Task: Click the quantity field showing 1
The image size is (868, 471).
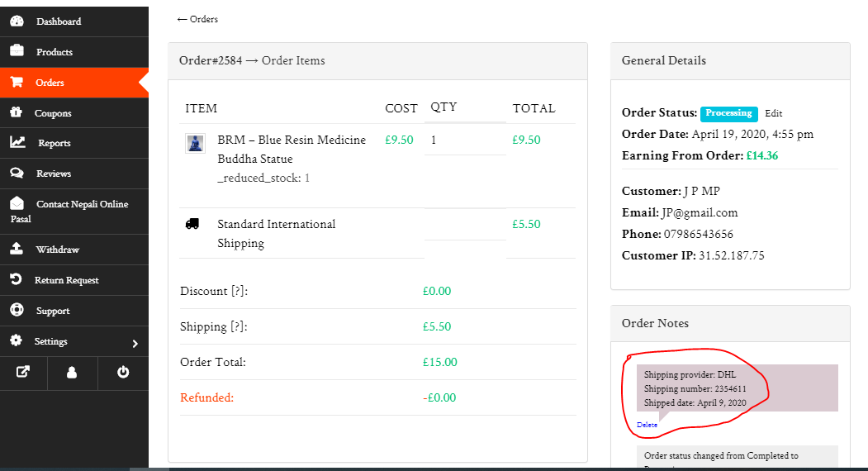Action: (465, 140)
